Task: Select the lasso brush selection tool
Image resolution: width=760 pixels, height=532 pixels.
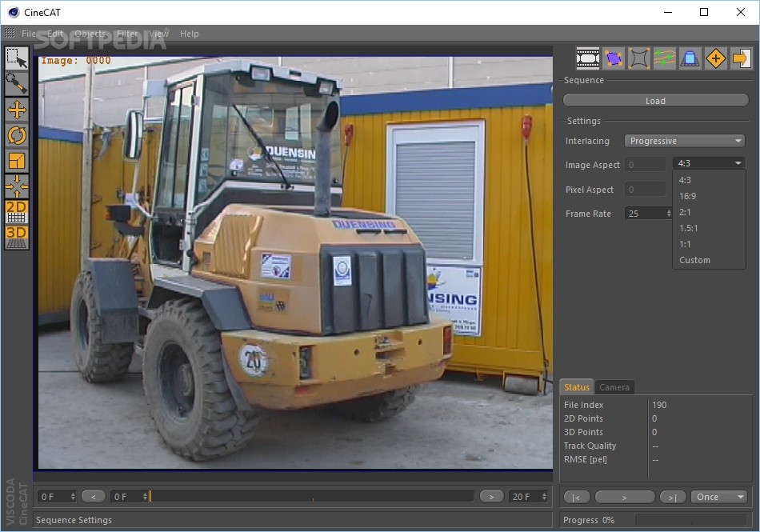Action: click(x=17, y=84)
